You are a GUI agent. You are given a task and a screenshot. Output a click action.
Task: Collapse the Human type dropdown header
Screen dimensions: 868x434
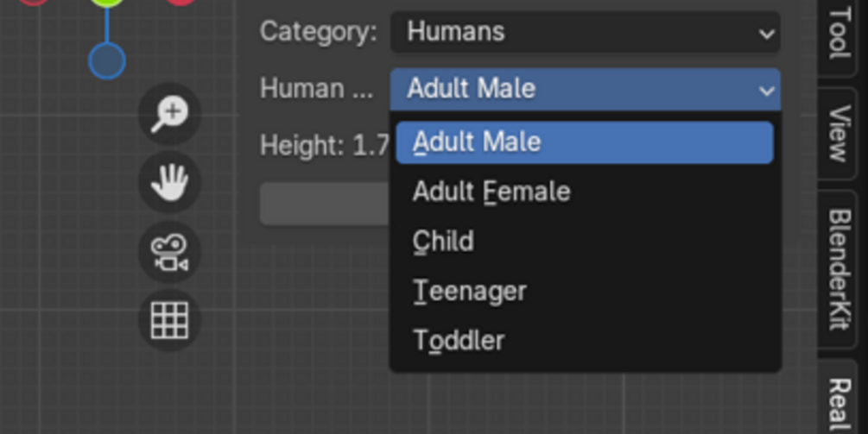click(x=585, y=89)
